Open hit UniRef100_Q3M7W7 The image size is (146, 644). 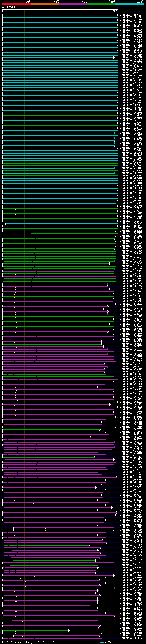(131, 20)
